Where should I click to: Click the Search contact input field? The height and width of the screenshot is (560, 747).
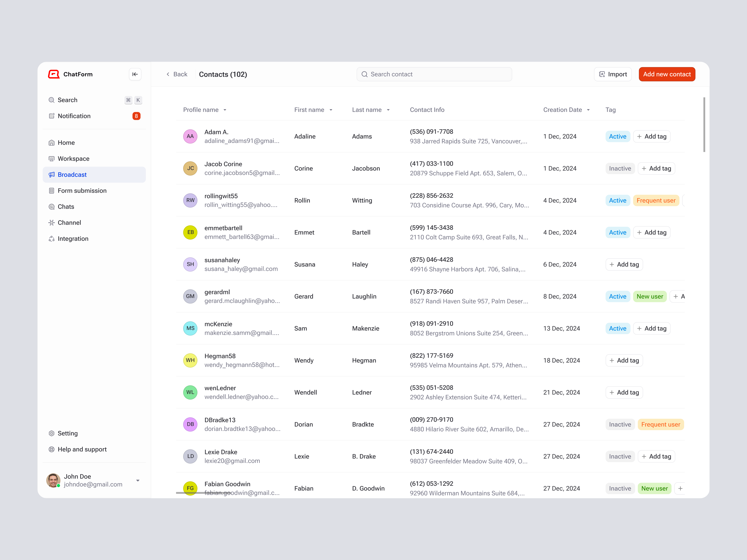(x=434, y=74)
